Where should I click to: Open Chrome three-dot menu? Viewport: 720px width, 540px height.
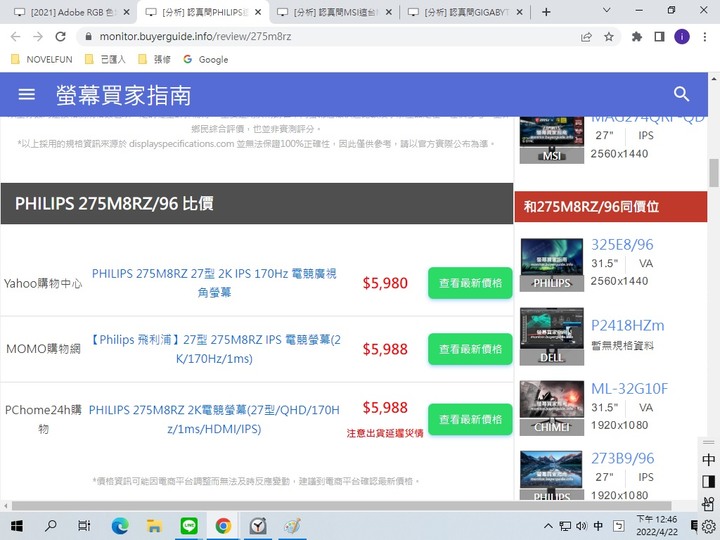705,37
